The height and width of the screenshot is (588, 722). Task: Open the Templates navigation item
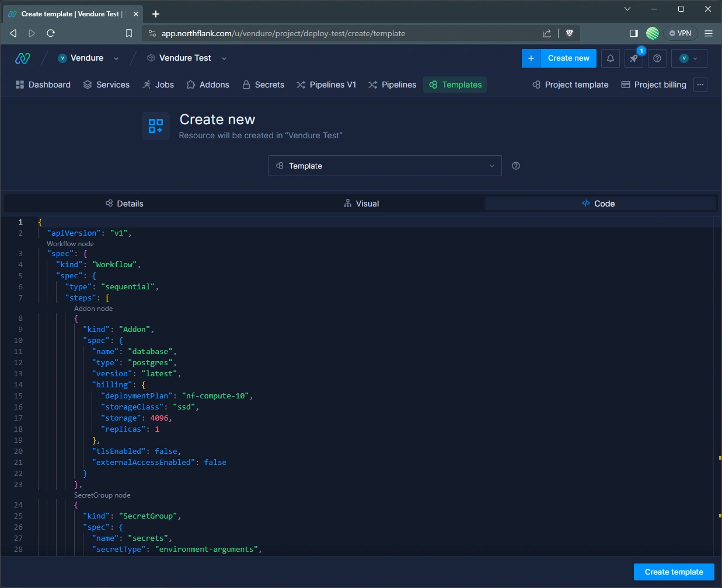tap(455, 85)
